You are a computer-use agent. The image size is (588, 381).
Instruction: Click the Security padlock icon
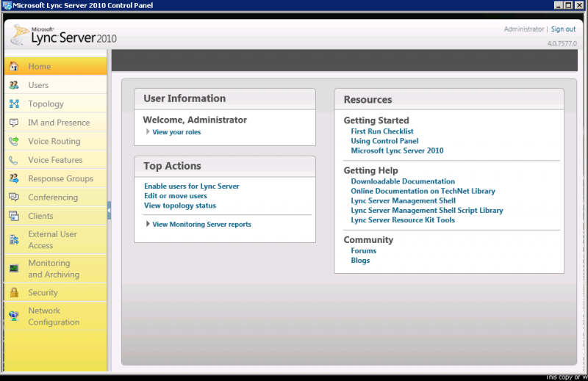(x=14, y=293)
